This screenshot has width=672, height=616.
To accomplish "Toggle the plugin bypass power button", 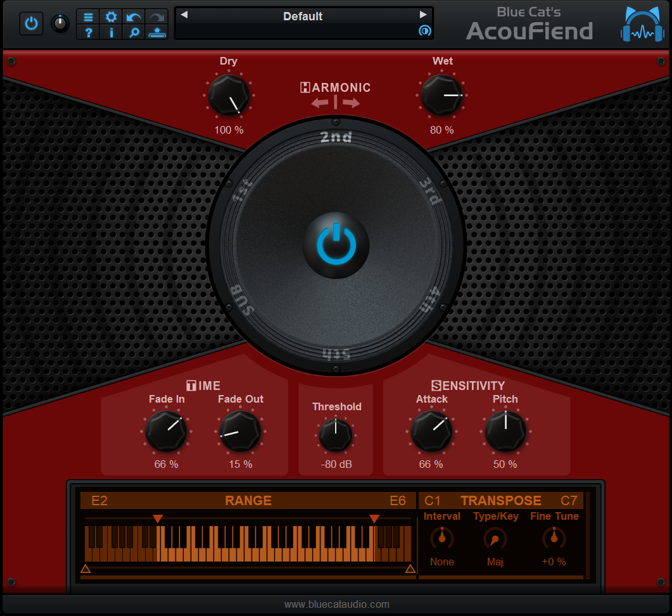I will (x=31, y=23).
